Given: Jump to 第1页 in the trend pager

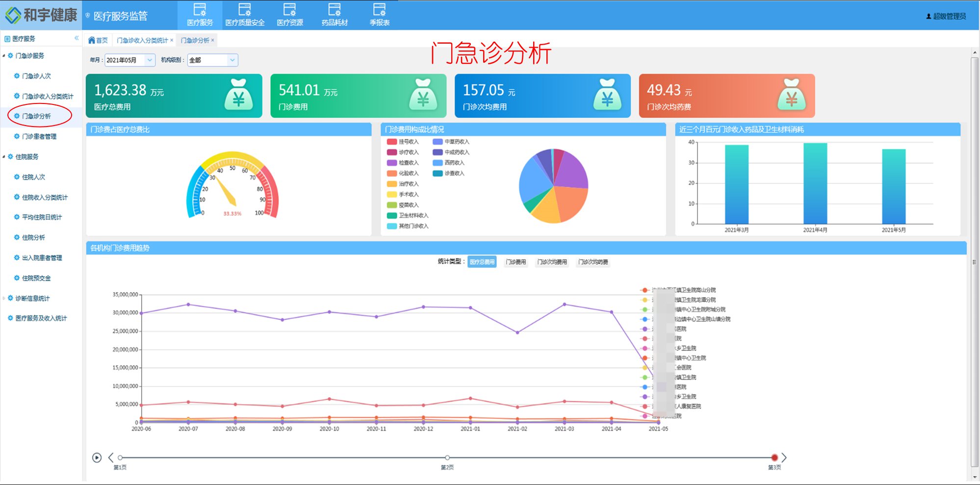Looking at the screenshot, I should point(119,458).
